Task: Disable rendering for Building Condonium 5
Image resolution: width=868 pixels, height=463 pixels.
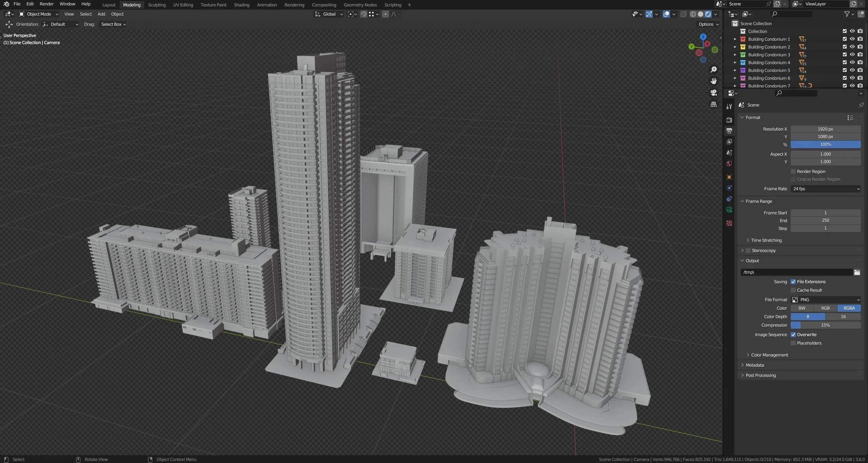Action: pos(860,70)
